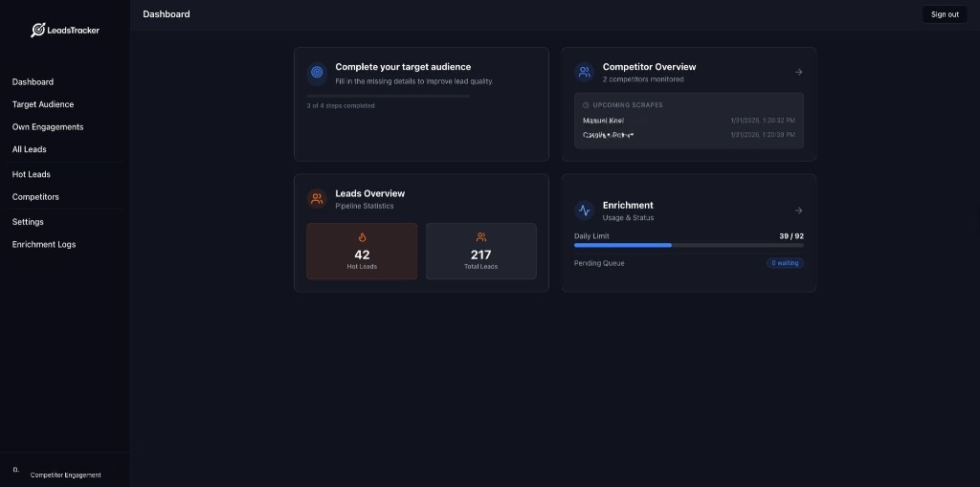Click the Enrichment activity pulse icon
The image size is (980, 487).
[x=584, y=210]
